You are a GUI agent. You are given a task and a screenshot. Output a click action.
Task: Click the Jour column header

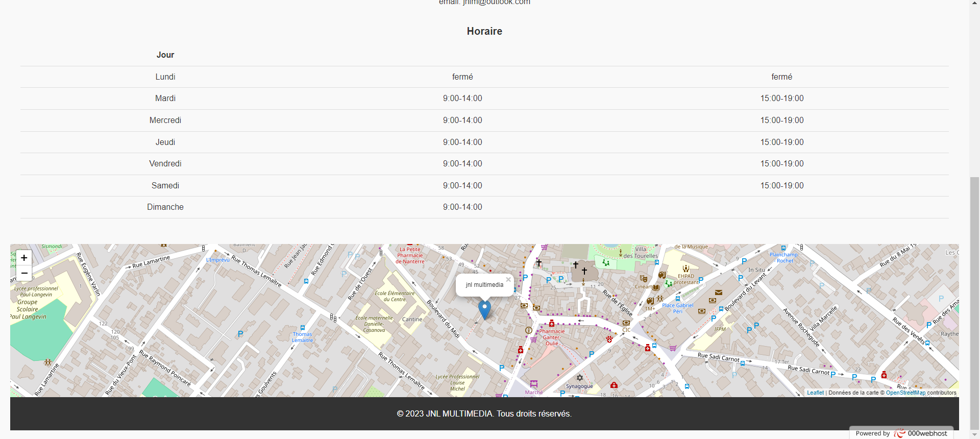point(165,55)
